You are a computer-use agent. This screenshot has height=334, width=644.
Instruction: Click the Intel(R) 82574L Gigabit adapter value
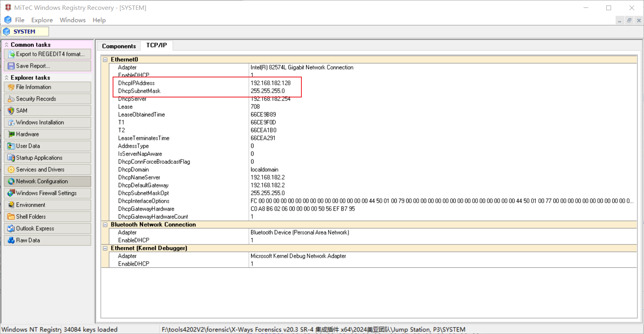point(302,68)
